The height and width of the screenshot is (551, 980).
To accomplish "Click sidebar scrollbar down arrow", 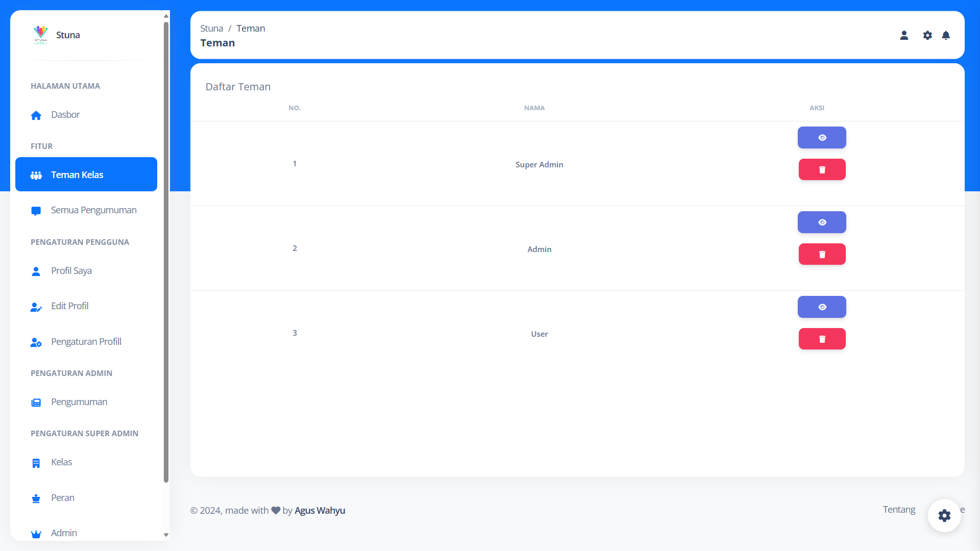I will point(166,535).
